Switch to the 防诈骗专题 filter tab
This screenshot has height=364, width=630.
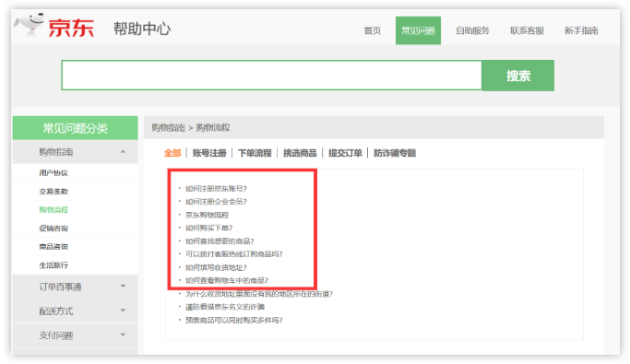(395, 153)
